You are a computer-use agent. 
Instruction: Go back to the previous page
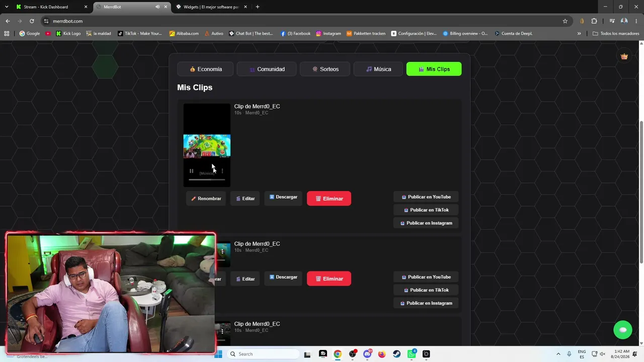(x=8, y=21)
